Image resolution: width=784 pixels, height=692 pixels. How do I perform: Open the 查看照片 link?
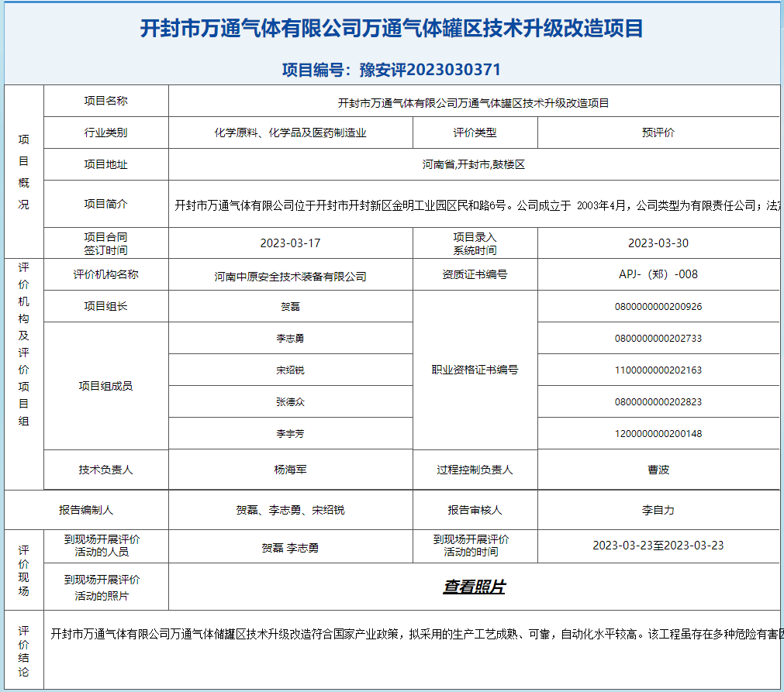474,587
